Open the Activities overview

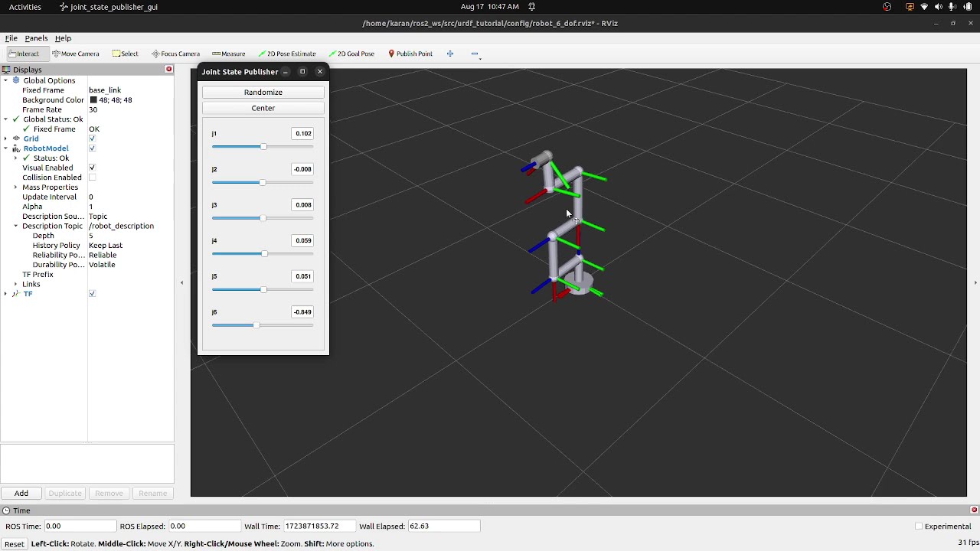(25, 7)
